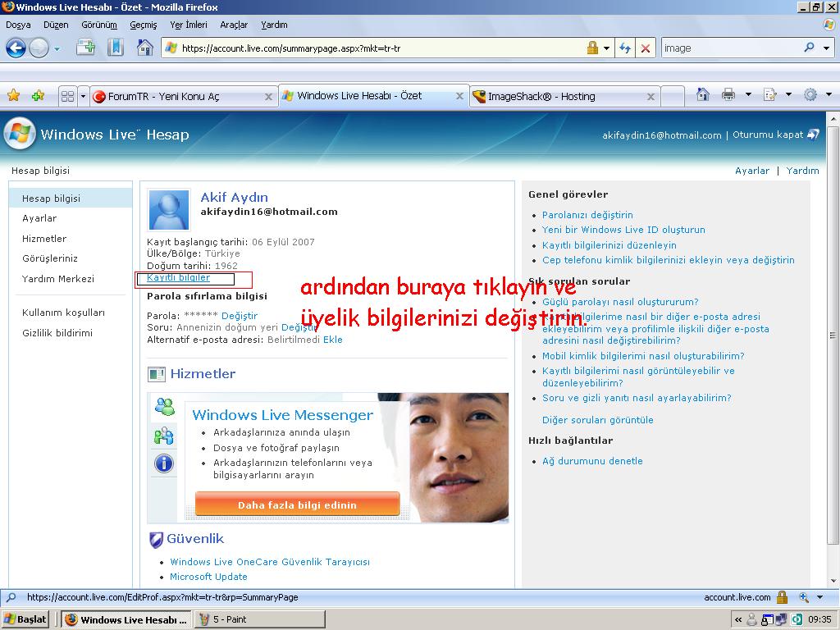Click the home icon in tab bar toolbar

(702, 95)
